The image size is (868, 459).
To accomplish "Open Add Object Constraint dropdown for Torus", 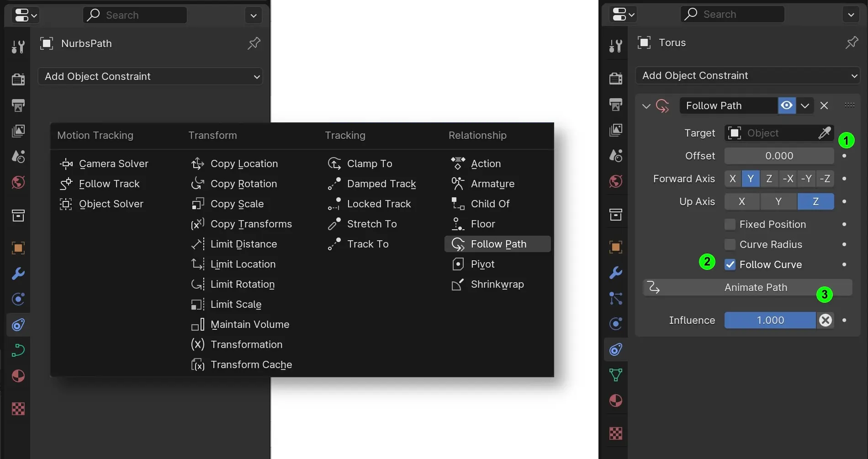I will [x=748, y=75].
